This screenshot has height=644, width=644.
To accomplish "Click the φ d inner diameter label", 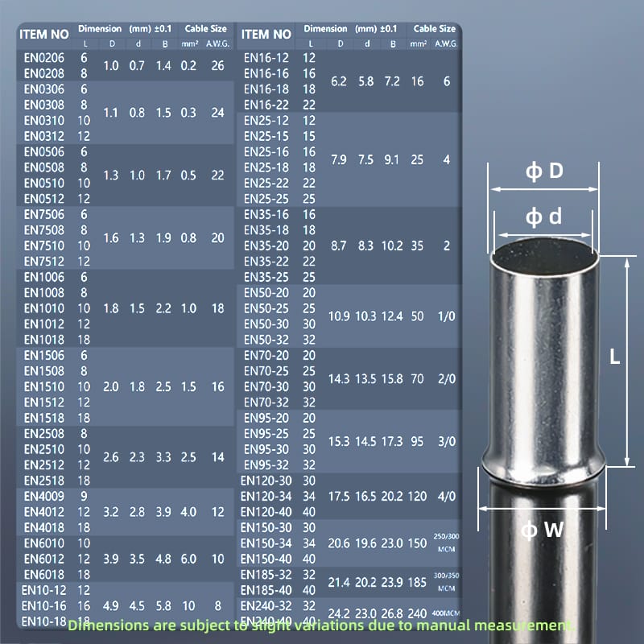I will click(544, 216).
